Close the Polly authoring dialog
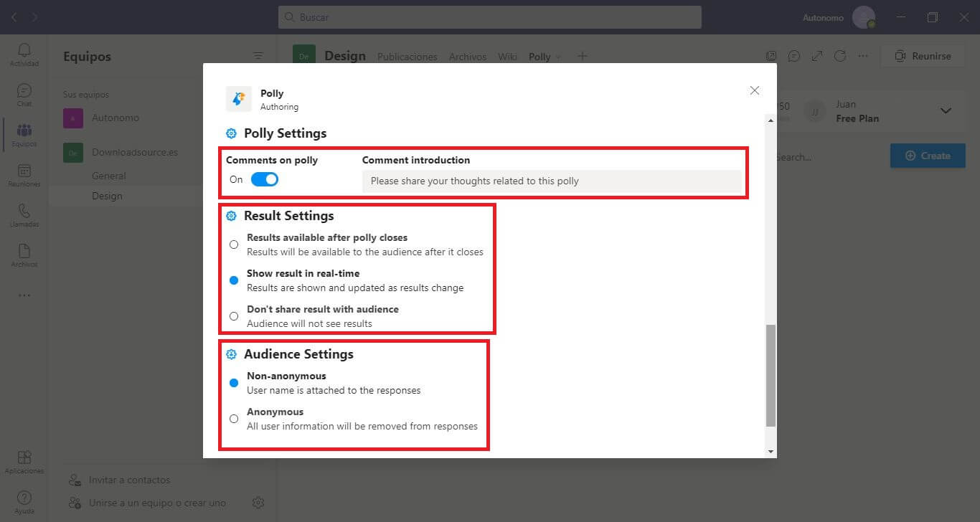The width and height of the screenshot is (980, 522). coord(754,90)
